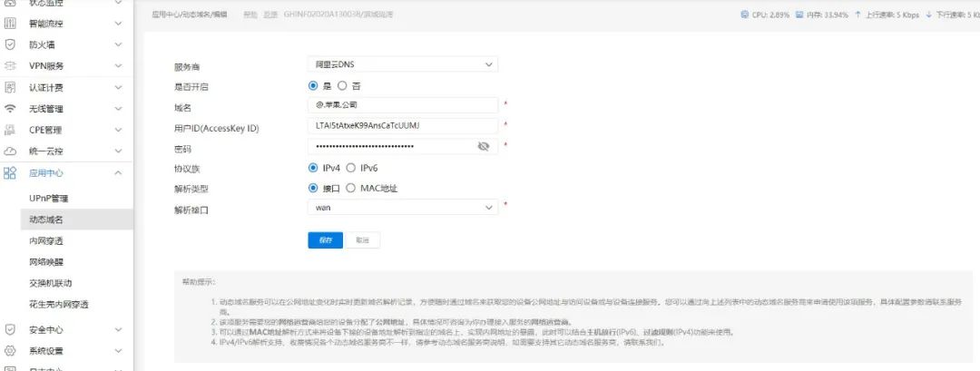Click the blue 保存 button
980x371 pixels.
click(325, 240)
